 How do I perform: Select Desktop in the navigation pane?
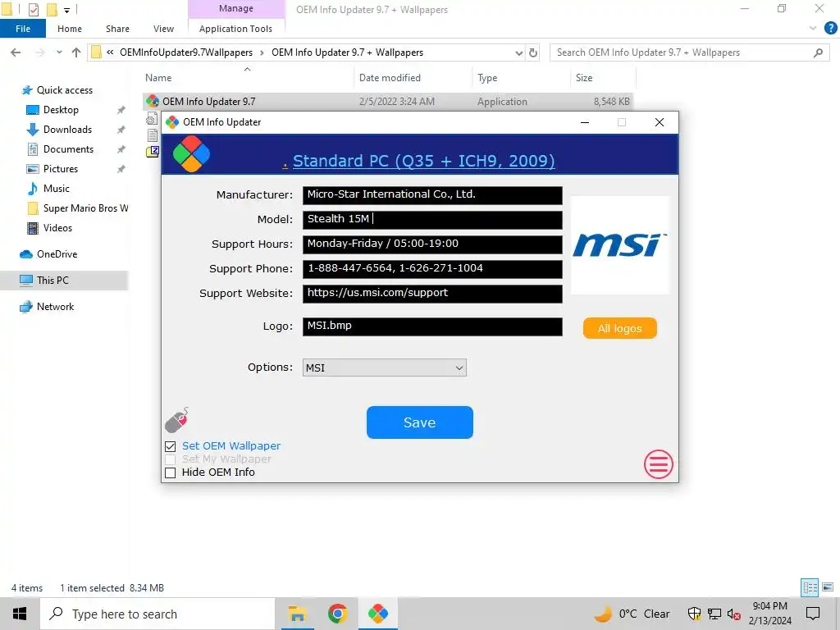(x=61, y=110)
